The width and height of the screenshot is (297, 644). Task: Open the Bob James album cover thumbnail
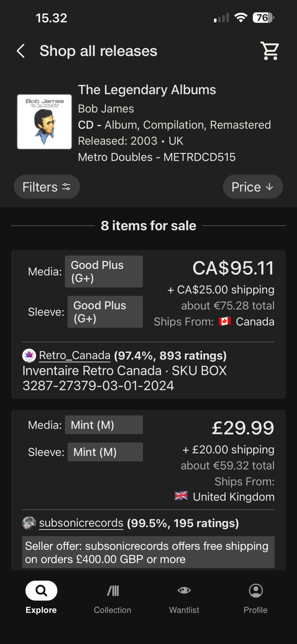(44, 122)
